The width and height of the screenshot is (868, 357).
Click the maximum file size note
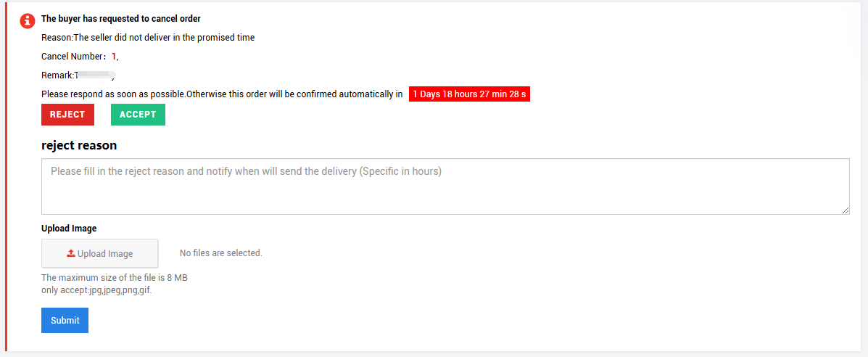pyautogui.click(x=115, y=278)
